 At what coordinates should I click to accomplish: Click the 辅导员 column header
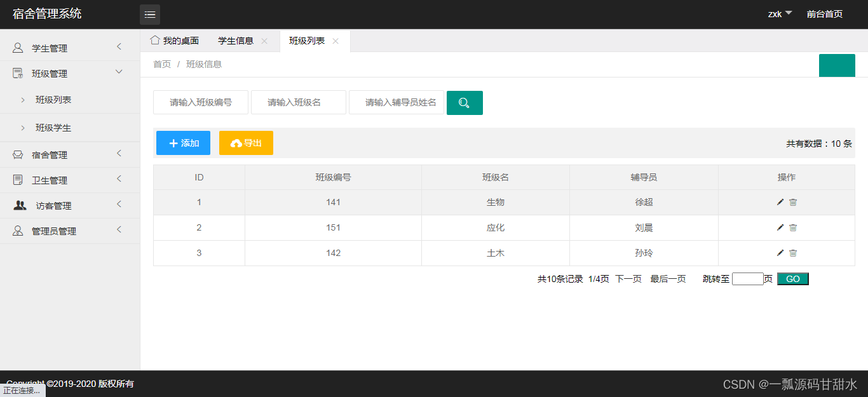644,177
